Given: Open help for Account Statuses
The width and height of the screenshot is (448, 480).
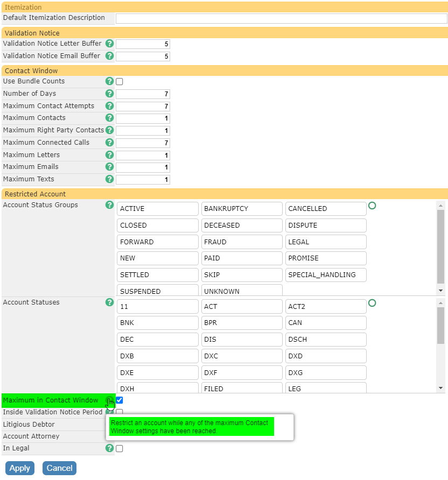Looking at the screenshot, I should (109, 302).
